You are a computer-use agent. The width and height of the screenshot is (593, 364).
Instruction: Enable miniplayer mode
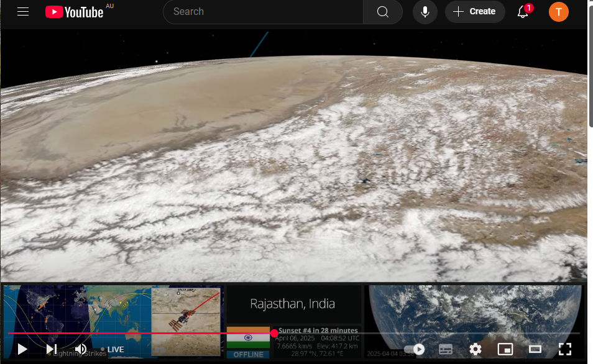(x=505, y=349)
